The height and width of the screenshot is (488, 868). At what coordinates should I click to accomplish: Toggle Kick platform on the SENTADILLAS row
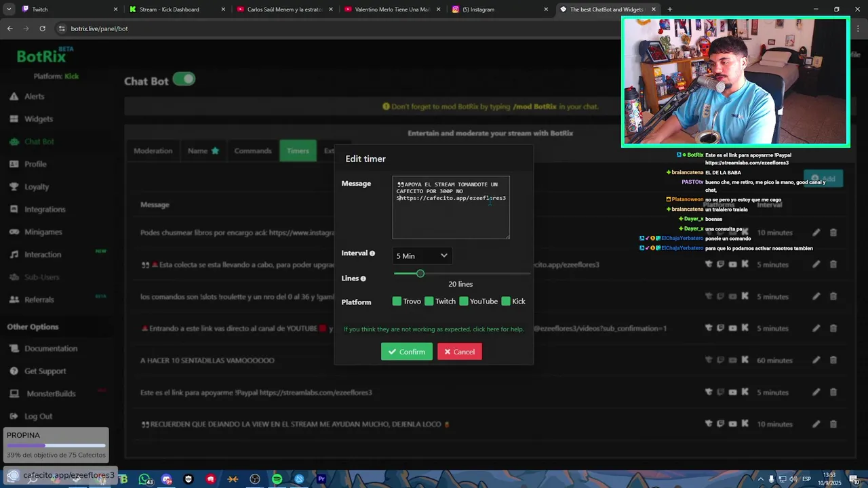point(745,360)
